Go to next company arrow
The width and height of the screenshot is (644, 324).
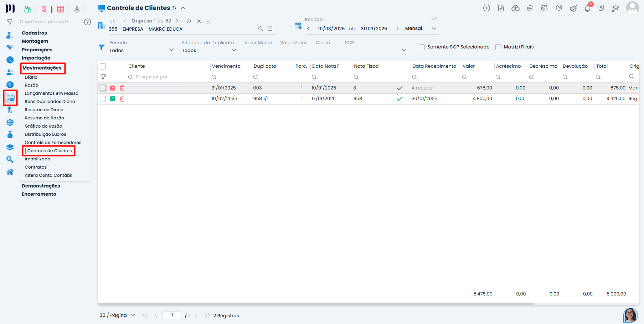point(177,21)
